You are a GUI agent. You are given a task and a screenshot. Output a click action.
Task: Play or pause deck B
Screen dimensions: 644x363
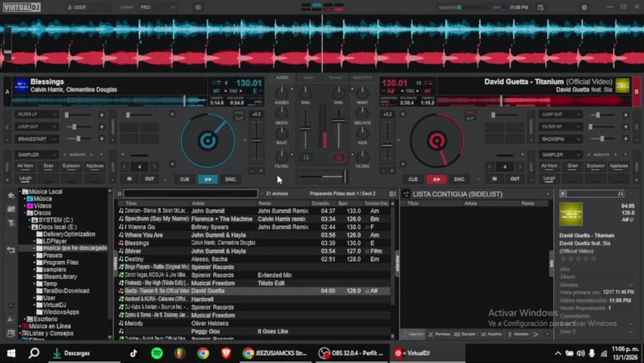click(x=436, y=179)
